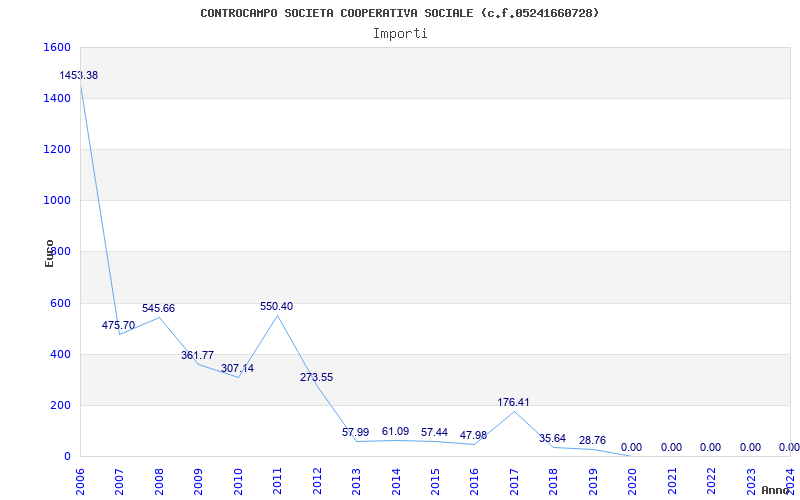The width and height of the screenshot is (800, 500).
Task: Click the 2014 year label on x-axis
Action: [396, 482]
